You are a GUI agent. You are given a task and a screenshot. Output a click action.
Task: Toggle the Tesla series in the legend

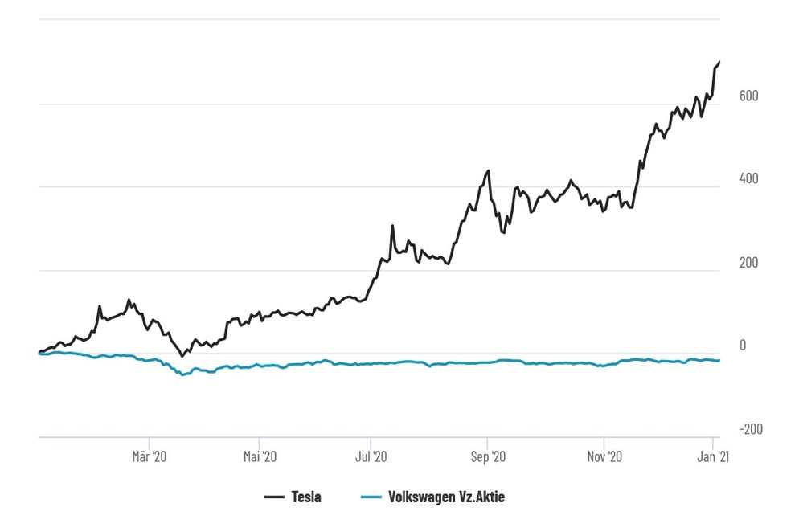click(306, 497)
